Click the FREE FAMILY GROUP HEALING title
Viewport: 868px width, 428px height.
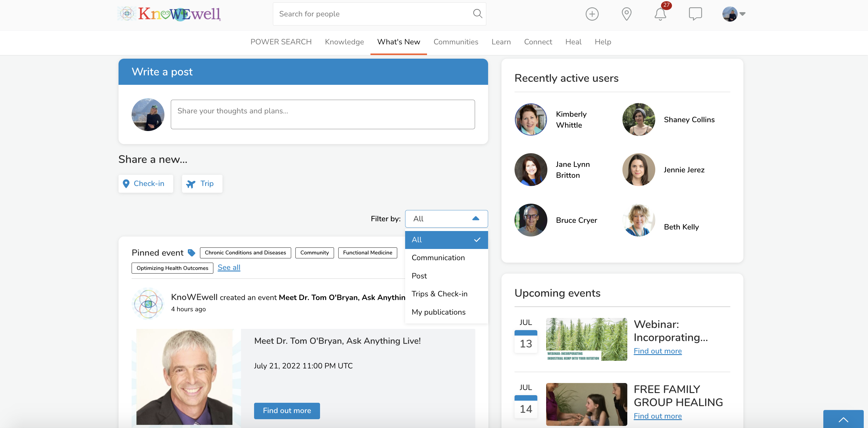click(x=678, y=396)
